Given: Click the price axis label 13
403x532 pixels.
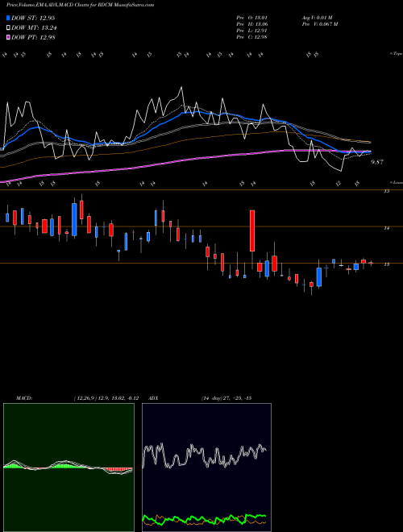Looking at the screenshot, I should click(386, 264).
